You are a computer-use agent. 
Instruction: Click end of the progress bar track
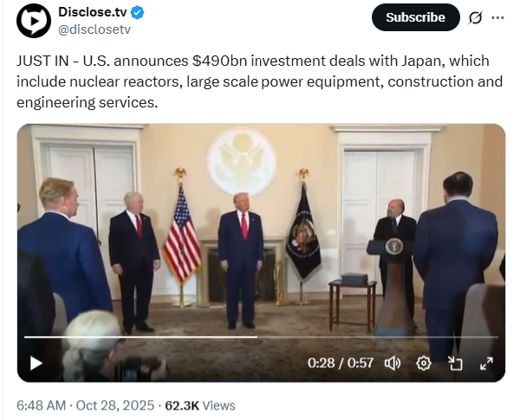[497, 337]
